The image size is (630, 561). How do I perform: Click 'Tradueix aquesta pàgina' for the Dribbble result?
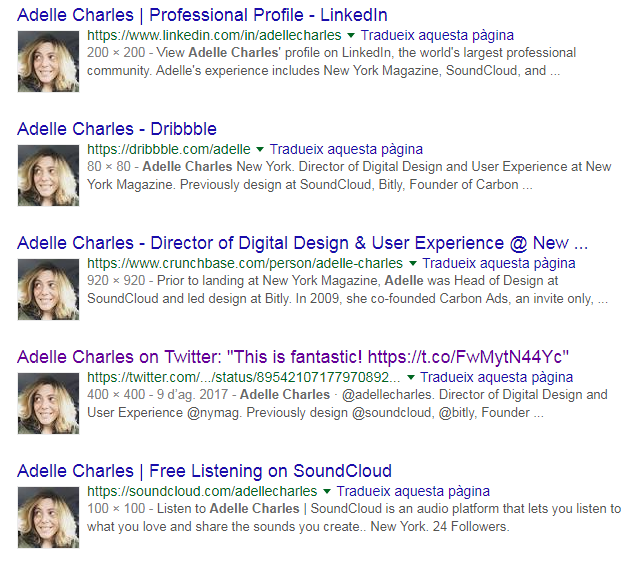[346, 149]
